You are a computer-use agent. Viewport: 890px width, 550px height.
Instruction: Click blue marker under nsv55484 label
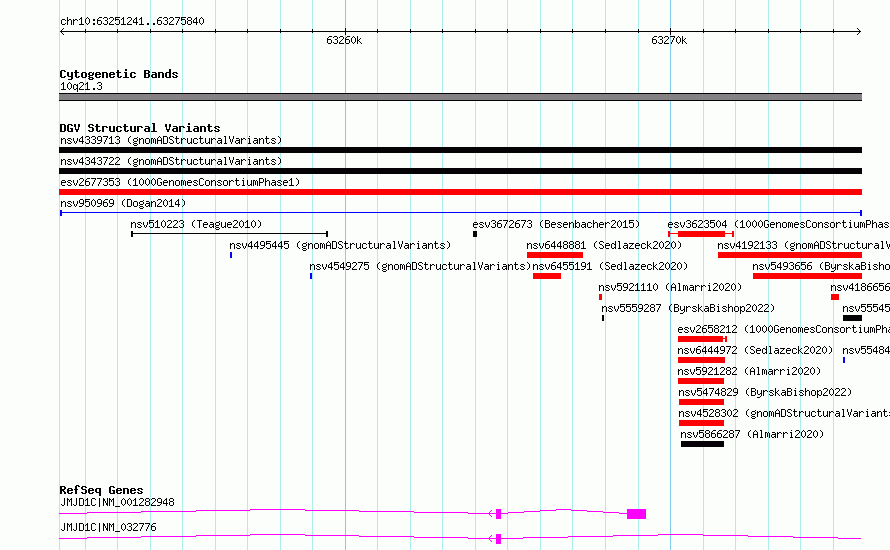coord(844,360)
